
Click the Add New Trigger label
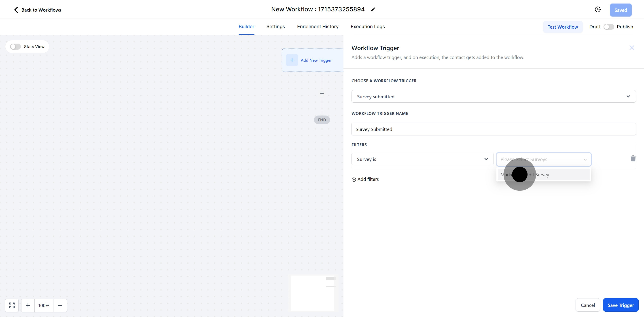[316, 60]
